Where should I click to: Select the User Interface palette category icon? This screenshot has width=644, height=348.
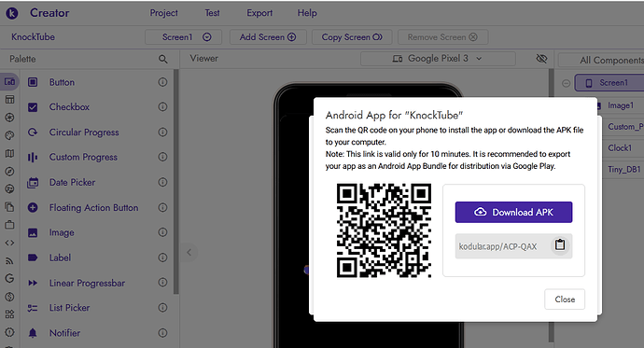9,82
